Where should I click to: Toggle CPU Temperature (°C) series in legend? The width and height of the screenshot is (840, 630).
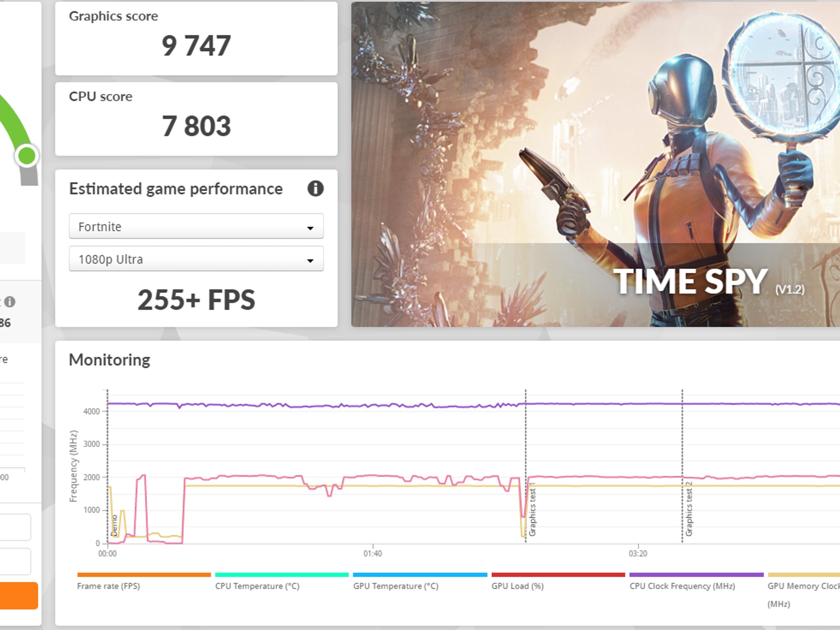pyautogui.click(x=257, y=586)
